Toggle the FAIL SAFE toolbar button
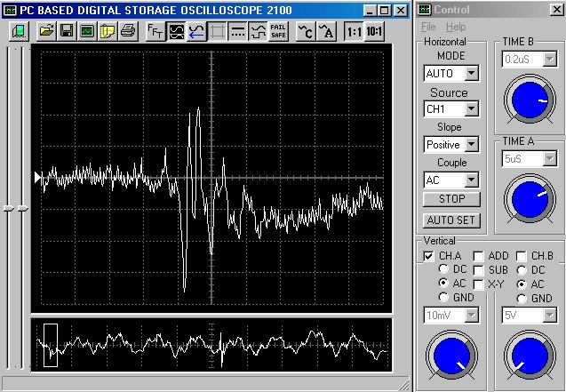566x392 pixels. pos(278,31)
